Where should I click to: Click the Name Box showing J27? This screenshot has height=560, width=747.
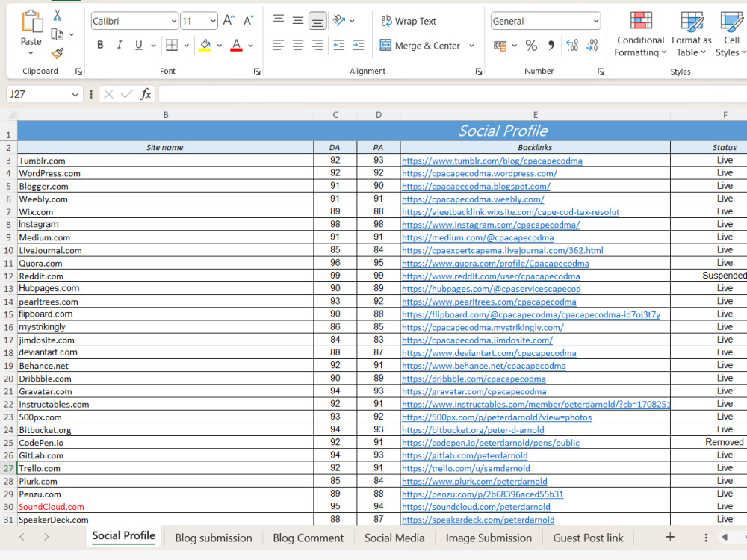coord(44,94)
